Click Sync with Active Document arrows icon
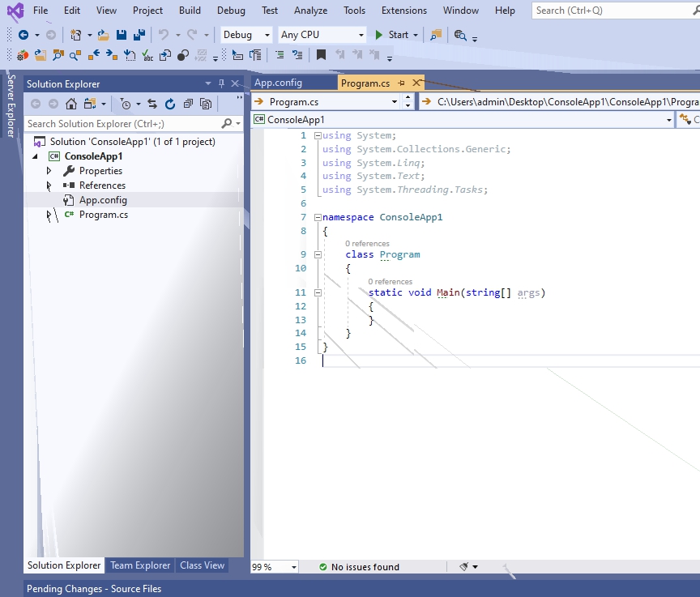Viewport: 700px width, 597px height. [x=152, y=104]
